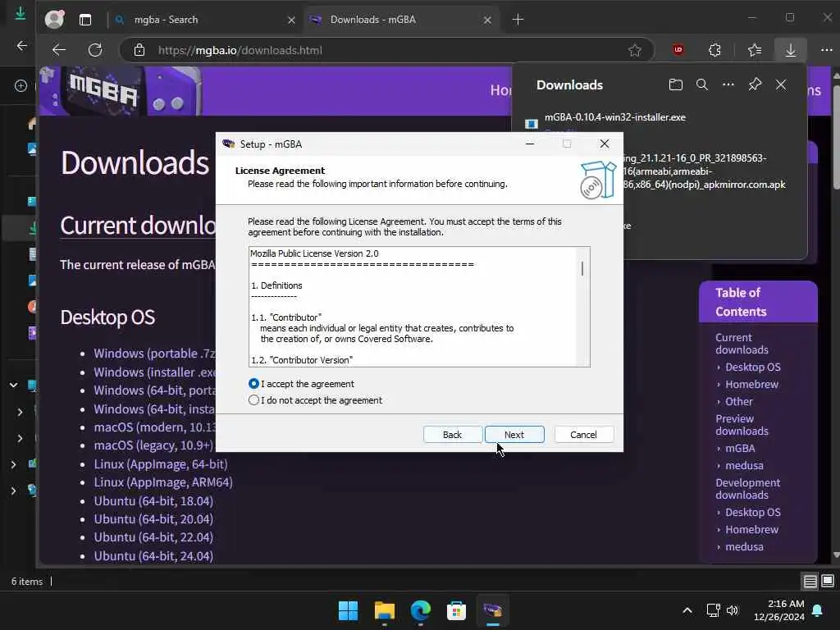Open 'macOS (legacy, 10.9+)' download link

[153, 445]
